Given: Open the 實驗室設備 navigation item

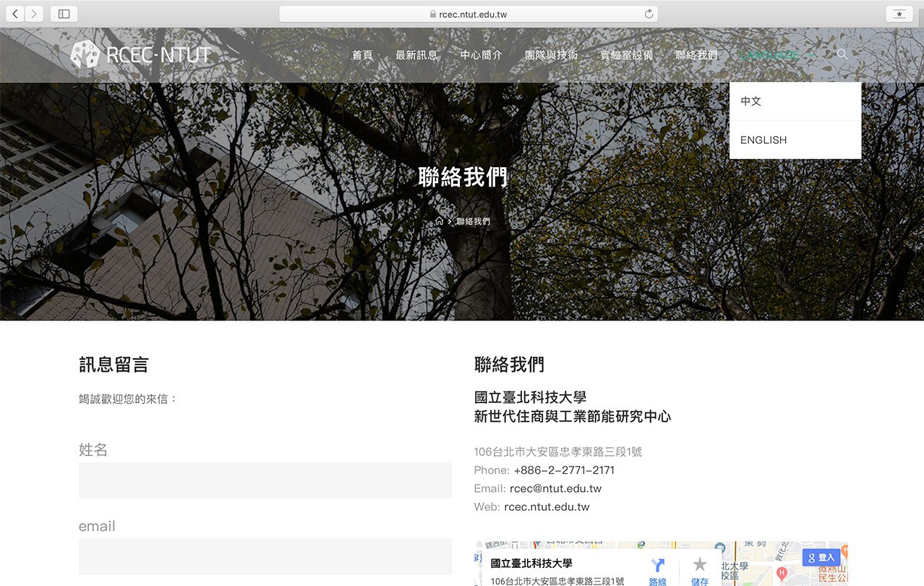Looking at the screenshot, I should pos(626,55).
